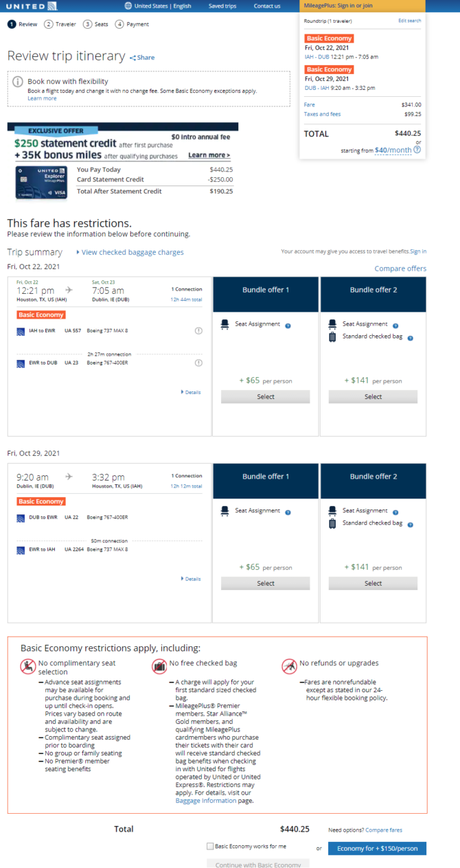Expand Details for the Oct 29 flight
460x868 pixels.
[x=191, y=579]
